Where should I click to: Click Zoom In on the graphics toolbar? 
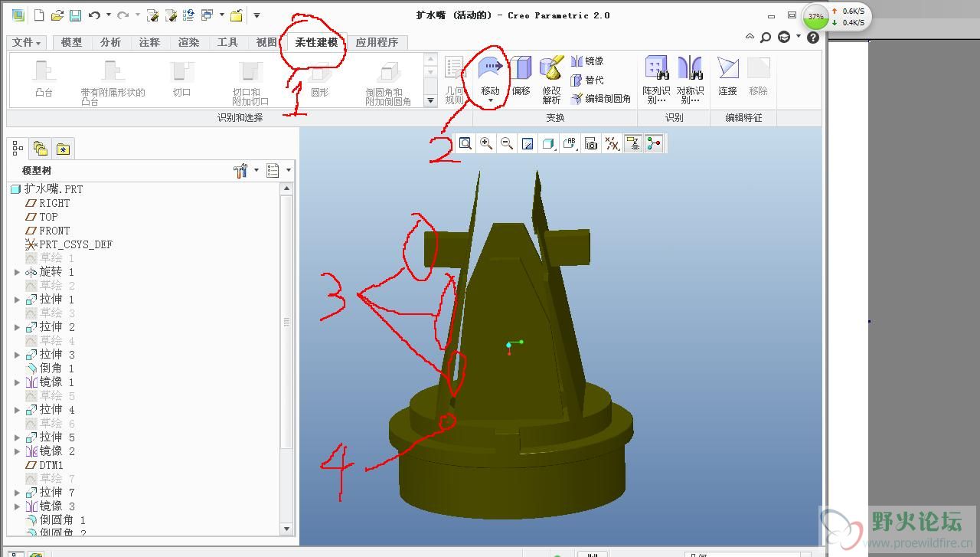tap(486, 143)
